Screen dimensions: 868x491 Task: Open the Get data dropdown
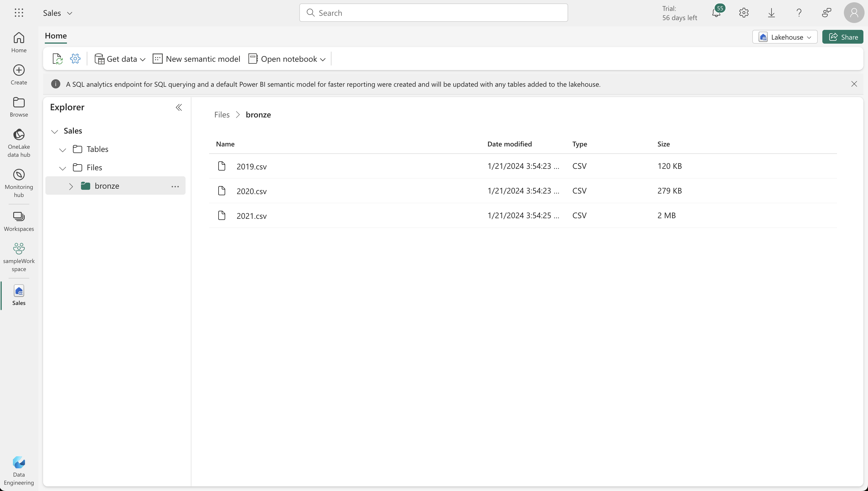point(120,59)
